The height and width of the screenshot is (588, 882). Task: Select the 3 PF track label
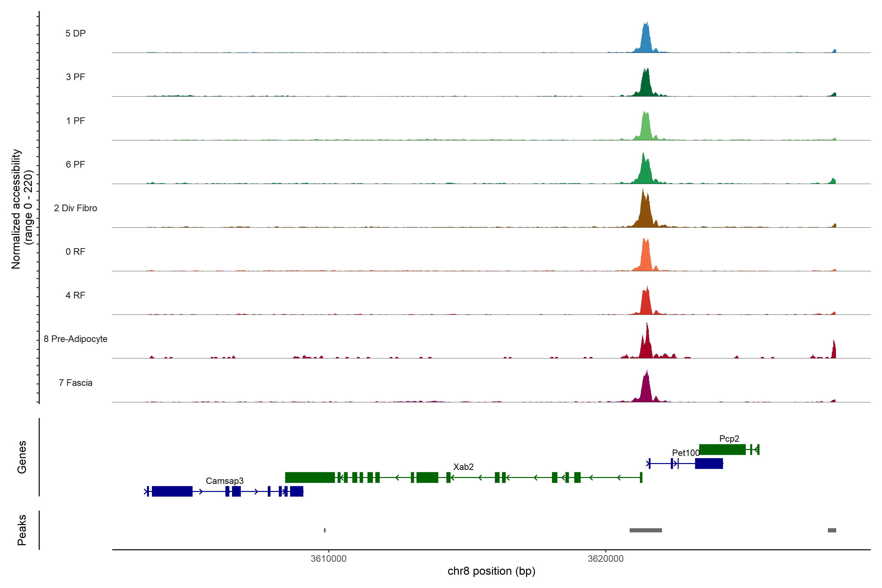click(75, 77)
